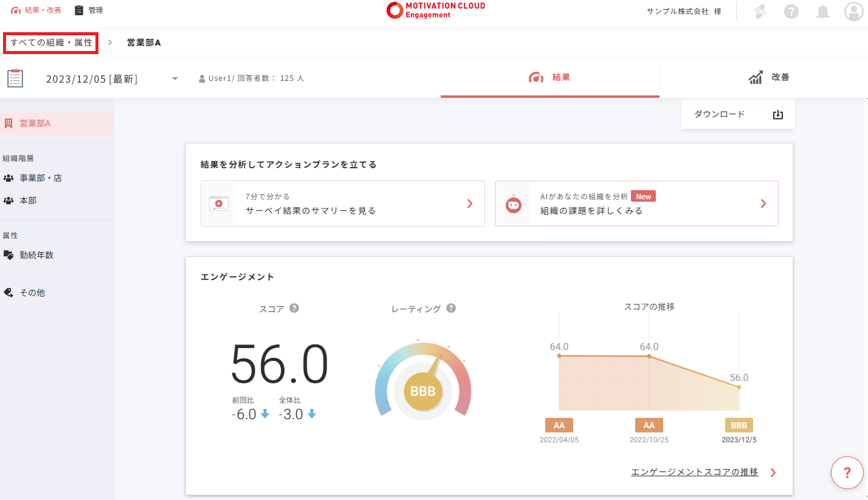Open サーベイ結果のサマリーを見る card

tap(342, 204)
